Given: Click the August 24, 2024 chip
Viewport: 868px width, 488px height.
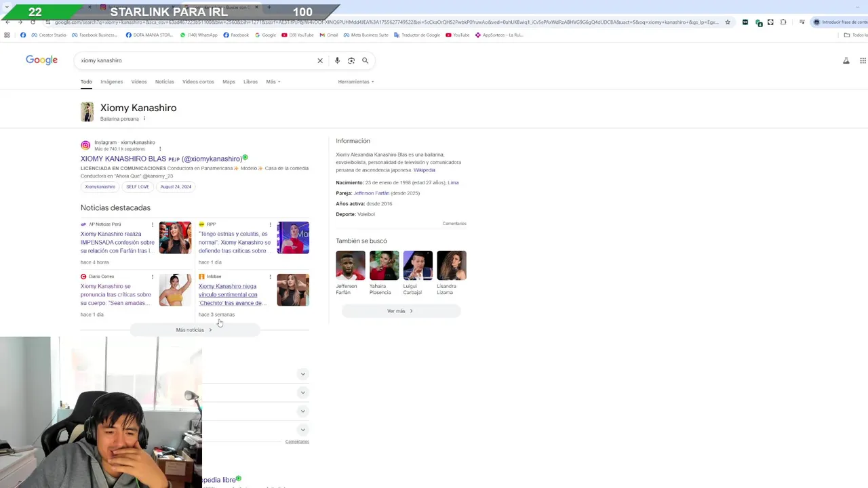Looking at the screenshot, I should 176,186.
